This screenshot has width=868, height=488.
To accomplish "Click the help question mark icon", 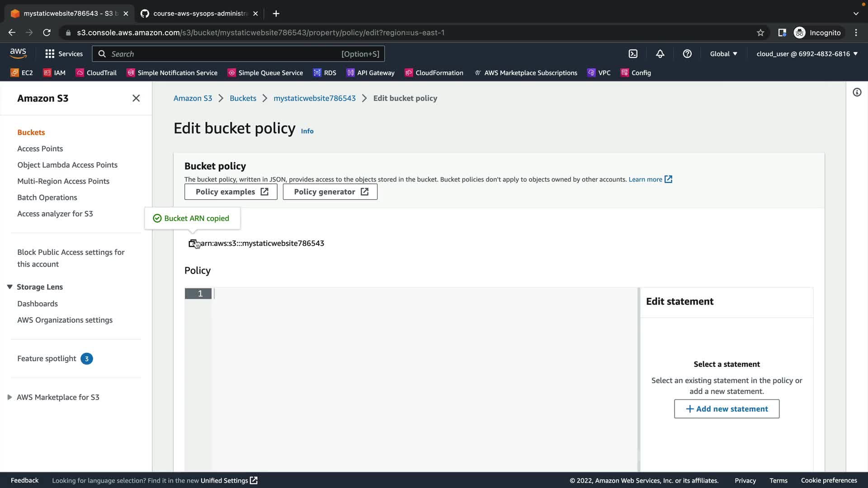I will point(687,54).
